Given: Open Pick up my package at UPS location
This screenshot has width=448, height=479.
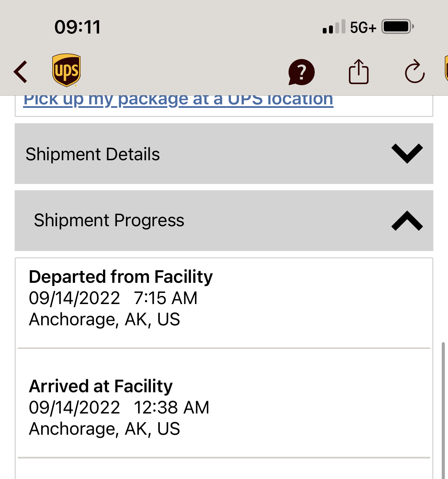Looking at the screenshot, I should pyautogui.click(x=178, y=99).
